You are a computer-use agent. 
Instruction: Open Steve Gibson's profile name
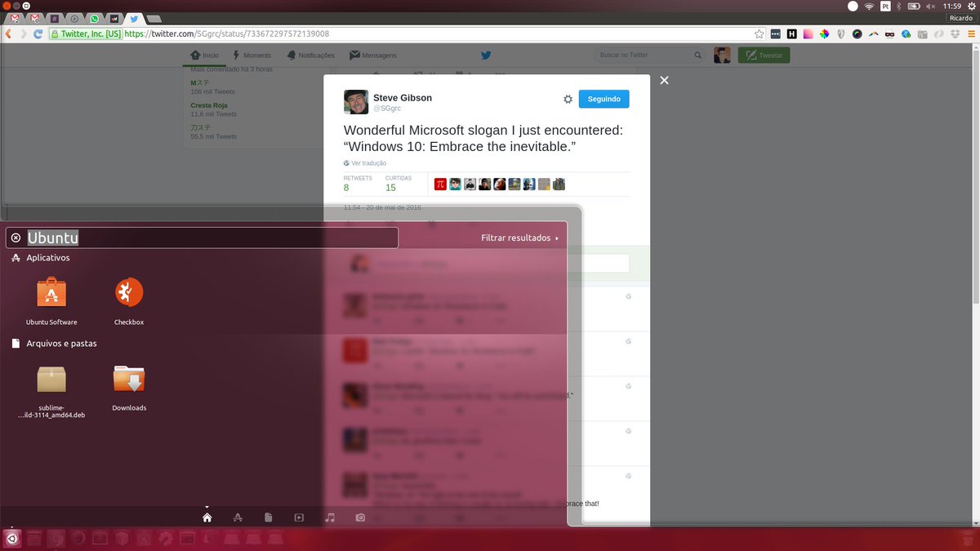click(403, 98)
